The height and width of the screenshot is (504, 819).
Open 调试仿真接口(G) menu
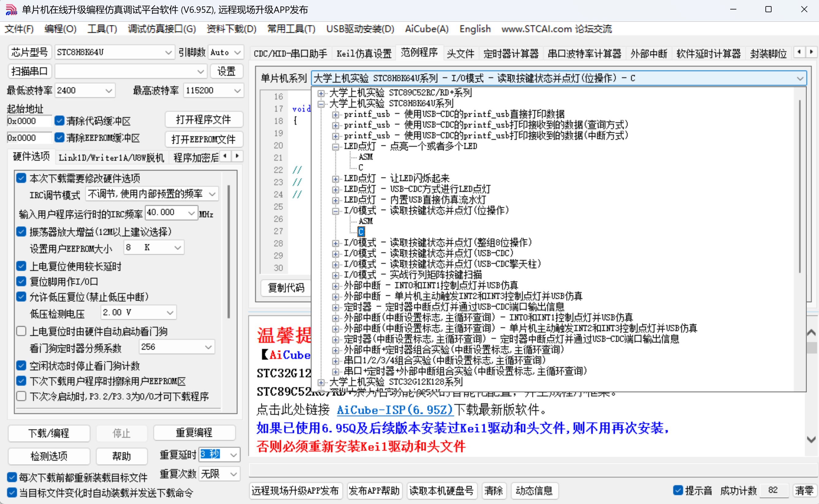(162, 29)
